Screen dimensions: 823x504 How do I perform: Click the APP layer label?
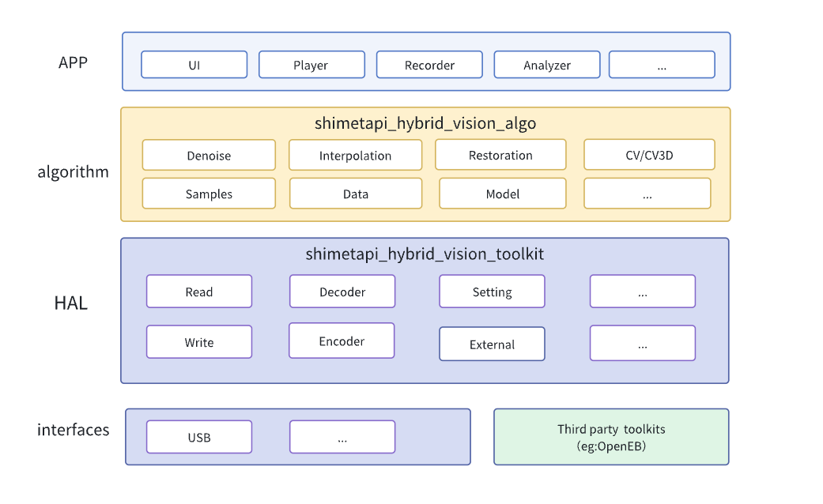point(73,62)
